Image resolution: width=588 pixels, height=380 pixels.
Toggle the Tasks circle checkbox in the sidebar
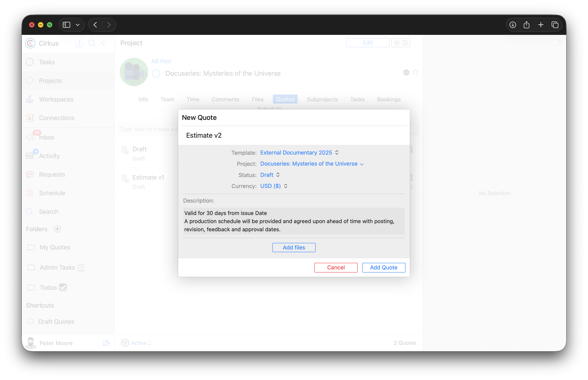pyautogui.click(x=30, y=62)
